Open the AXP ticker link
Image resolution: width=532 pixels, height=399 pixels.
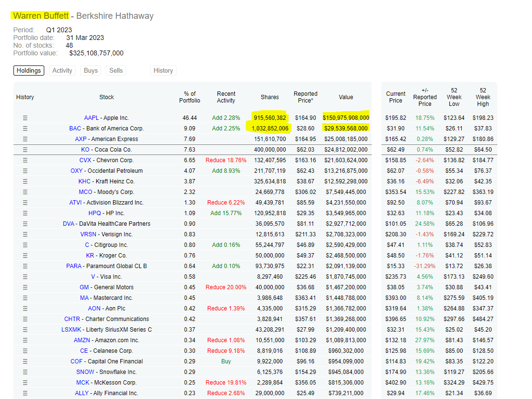pyautogui.click(x=81, y=139)
